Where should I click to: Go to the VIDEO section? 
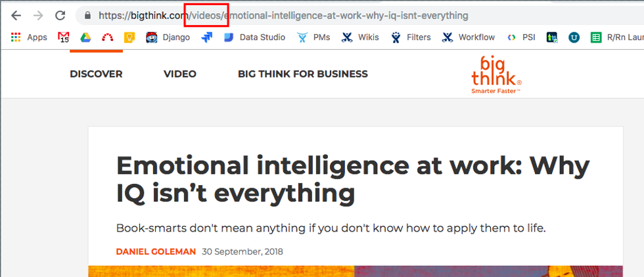pos(180,74)
